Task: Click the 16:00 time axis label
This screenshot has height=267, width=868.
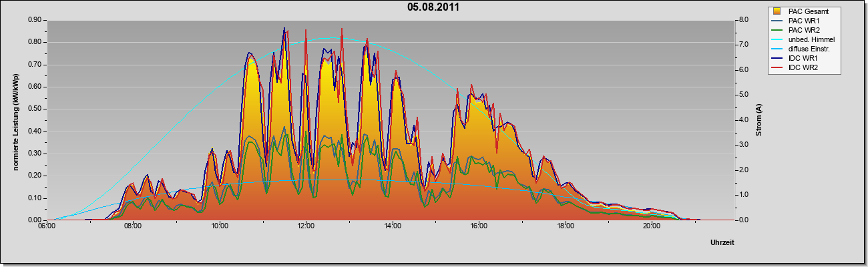Action: [479, 227]
